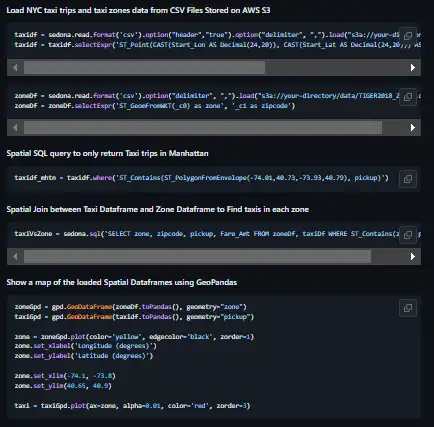The height and width of the screenshot is (427, 434).
Task: Click the 'taxi = taxiGpd.plot' code line
Action: [132, 406]
